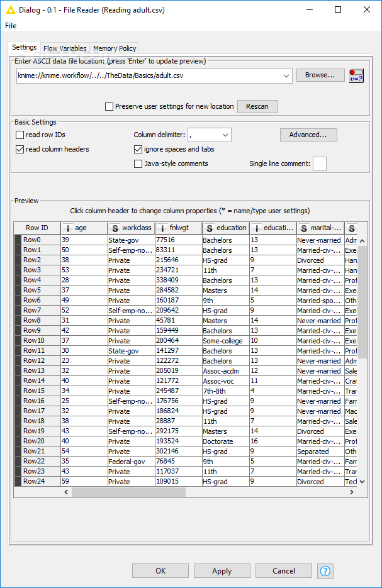This screenshot has width=382, height=588.
Task: Switch to the Flow Variables tab
Action: (x=65, y=48)
